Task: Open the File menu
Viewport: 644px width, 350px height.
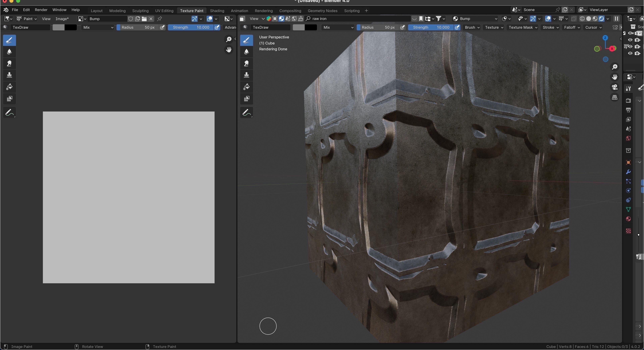Action: [x=15, y=10]
